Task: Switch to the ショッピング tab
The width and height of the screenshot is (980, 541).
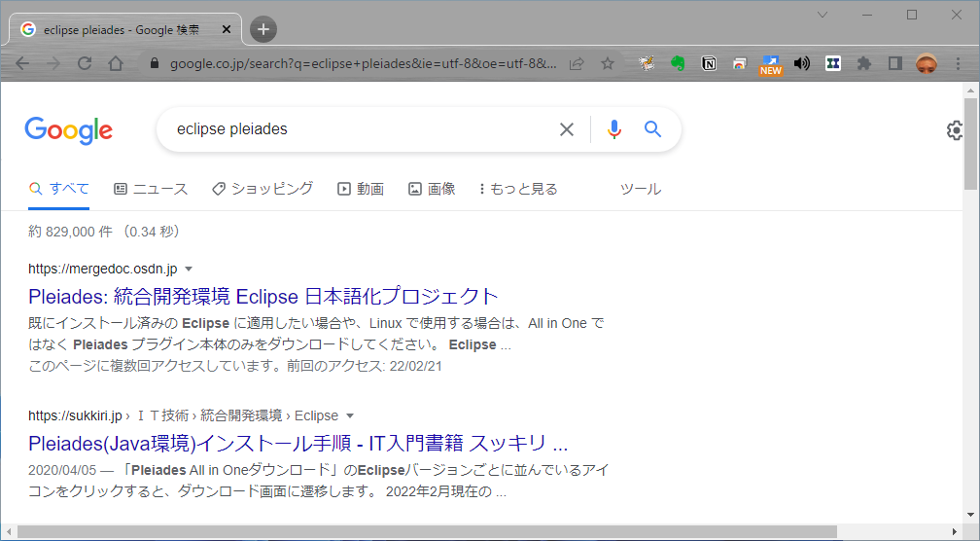Action: (262, 189)
